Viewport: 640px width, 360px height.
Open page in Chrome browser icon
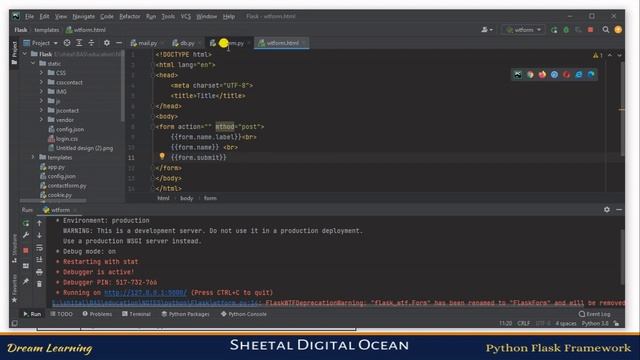click(x=530, y=75)
